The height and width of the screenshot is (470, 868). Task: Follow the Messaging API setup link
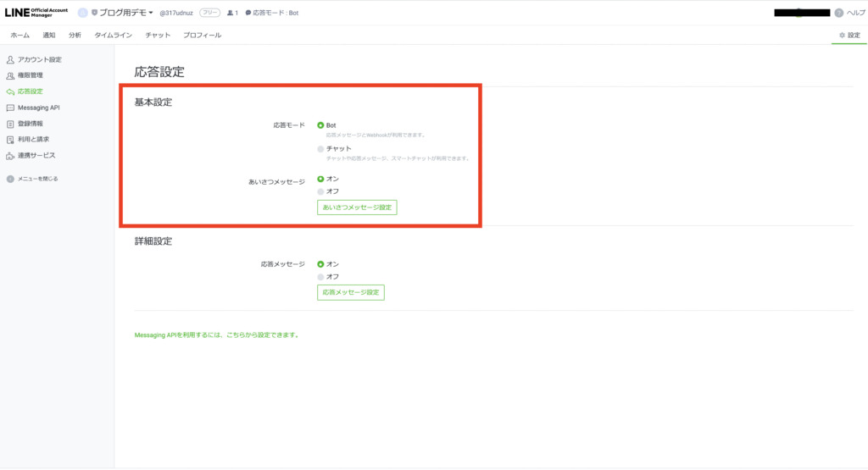pos(217,335)
